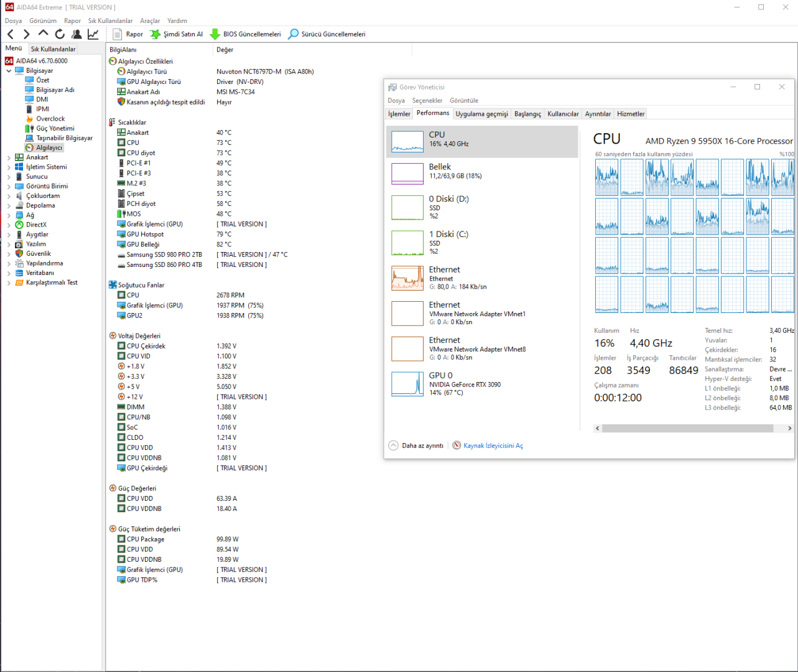The image size is (798, 672).
Task: Expand the Depolama tree node
Action: click(9, 205)
